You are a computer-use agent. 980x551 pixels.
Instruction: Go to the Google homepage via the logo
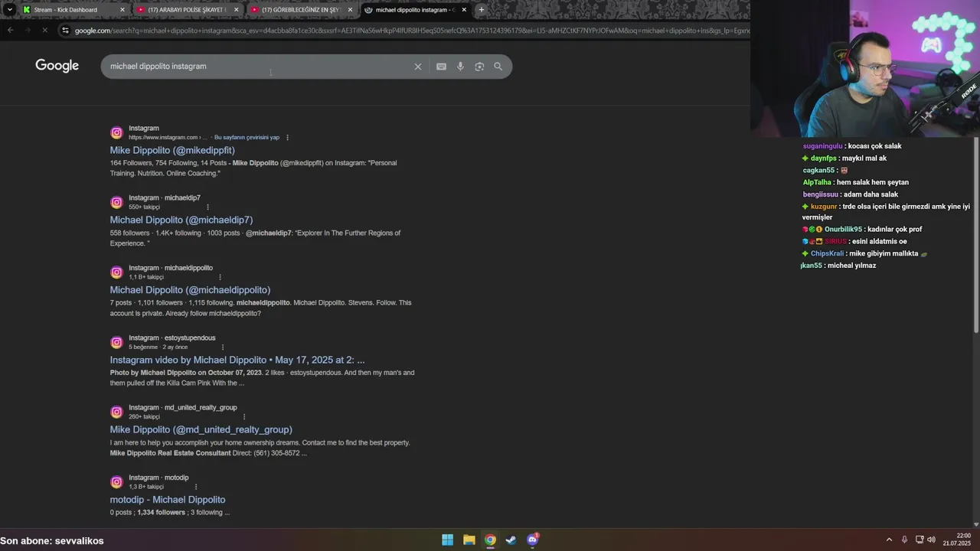click(57, 66)
